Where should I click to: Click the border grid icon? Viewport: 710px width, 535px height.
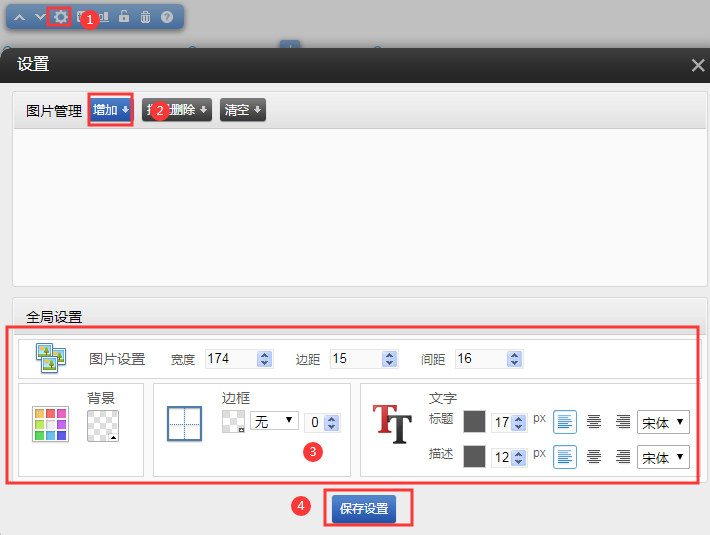point(184,424)
